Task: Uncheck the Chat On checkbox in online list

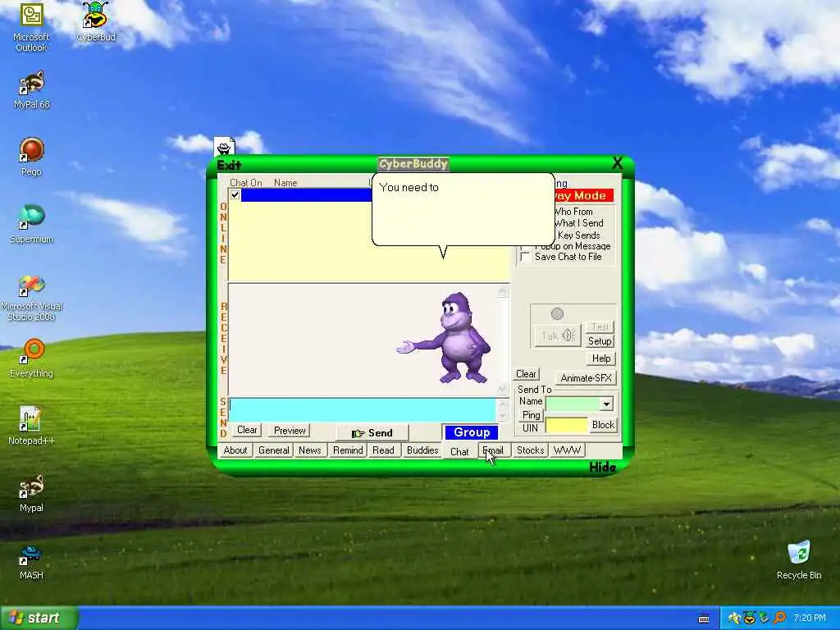Action: (235, 195)
